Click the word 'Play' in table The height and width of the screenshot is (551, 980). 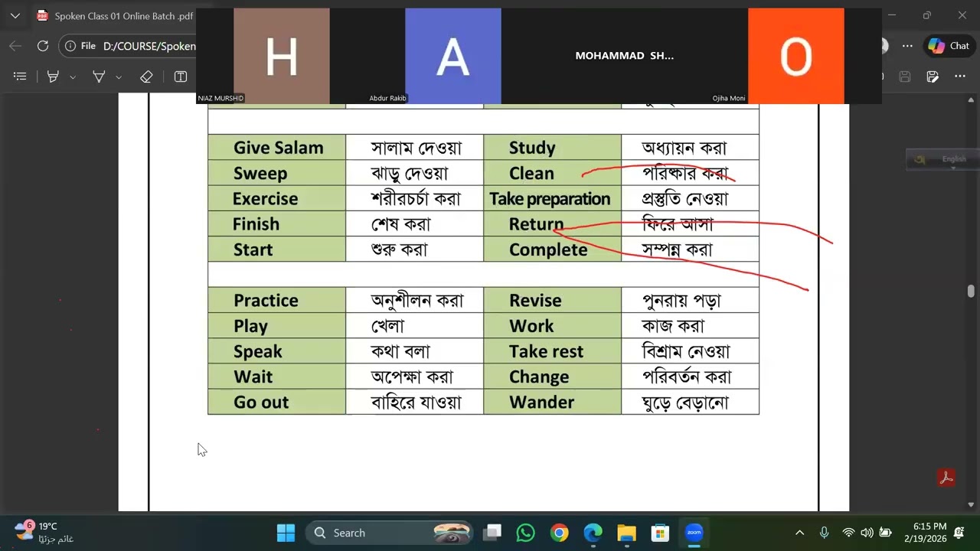[250, 326]
